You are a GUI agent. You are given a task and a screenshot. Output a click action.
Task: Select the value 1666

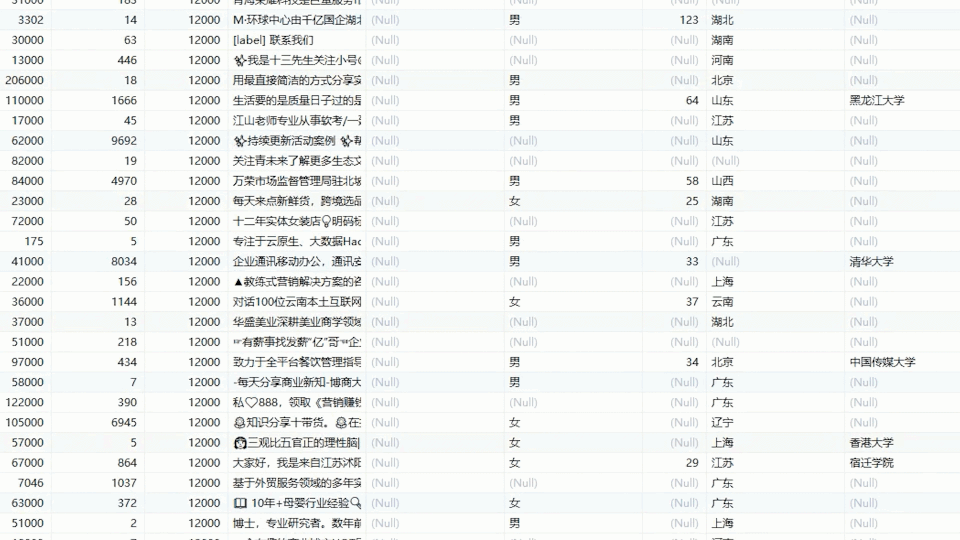(124, 100)
